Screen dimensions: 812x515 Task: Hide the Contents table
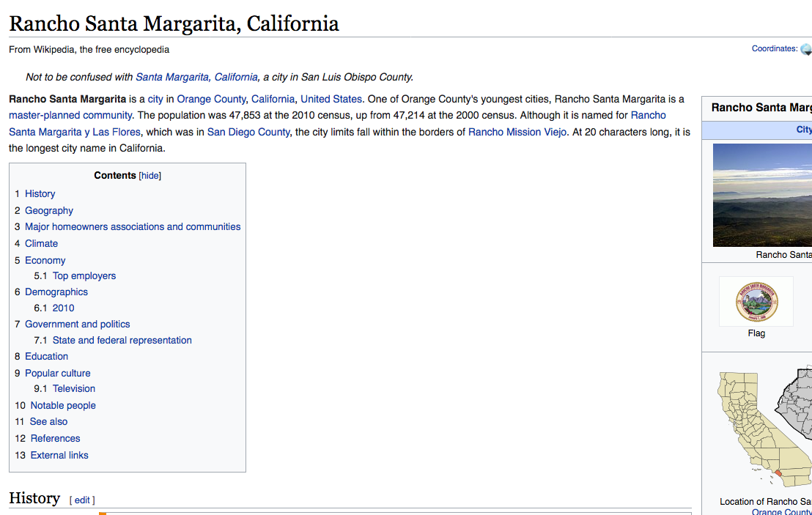click(x=150, y=176)
